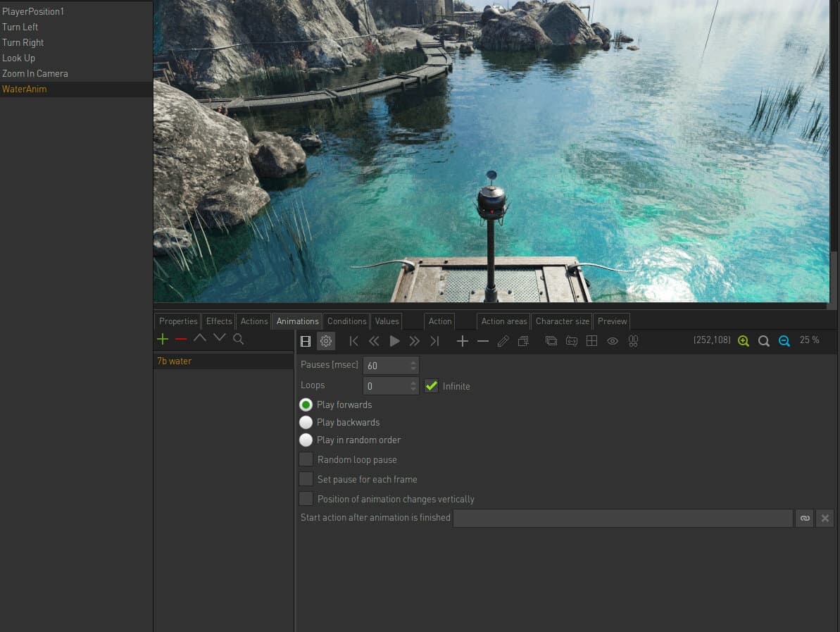Move animation down with the chevron arrow
The image size is (840, 632).
220,337
